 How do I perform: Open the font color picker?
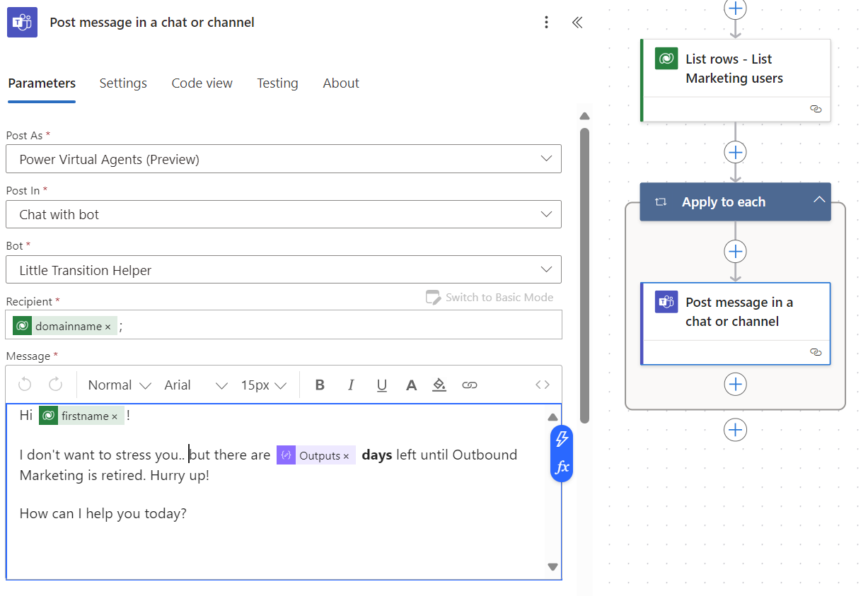click(411, 385)
